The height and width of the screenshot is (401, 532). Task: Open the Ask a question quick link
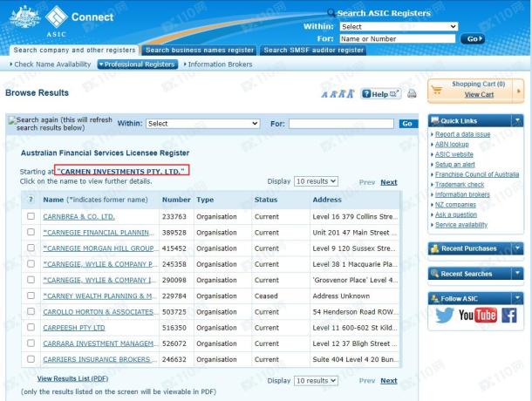click(455, 214)
